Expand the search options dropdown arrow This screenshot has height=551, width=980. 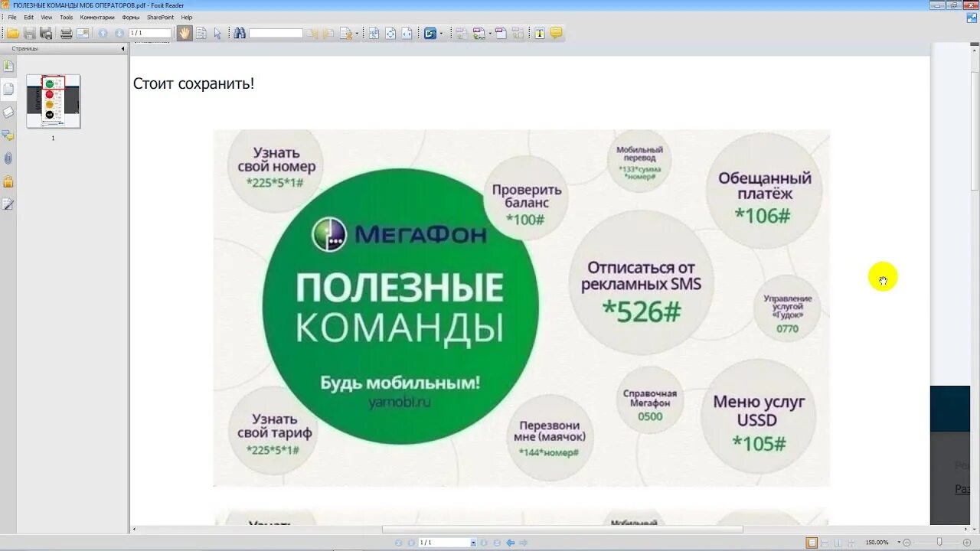[357, 33]
